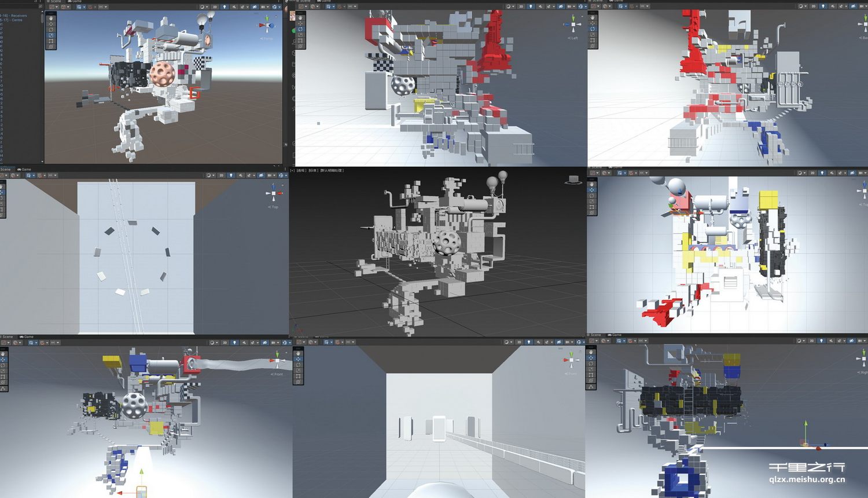Screen dimensions: 868x498
Task: Switch to Game tab above Front-view panel
Action: point(27,336)
